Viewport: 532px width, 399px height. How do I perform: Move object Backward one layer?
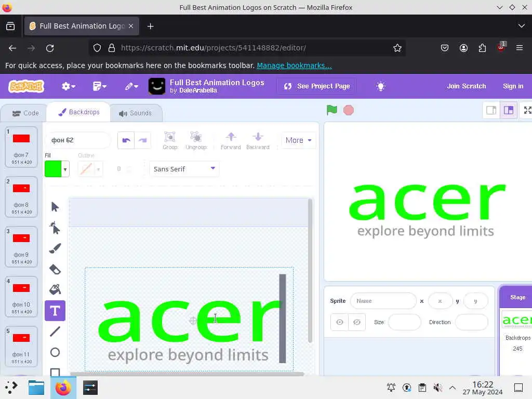258,140
